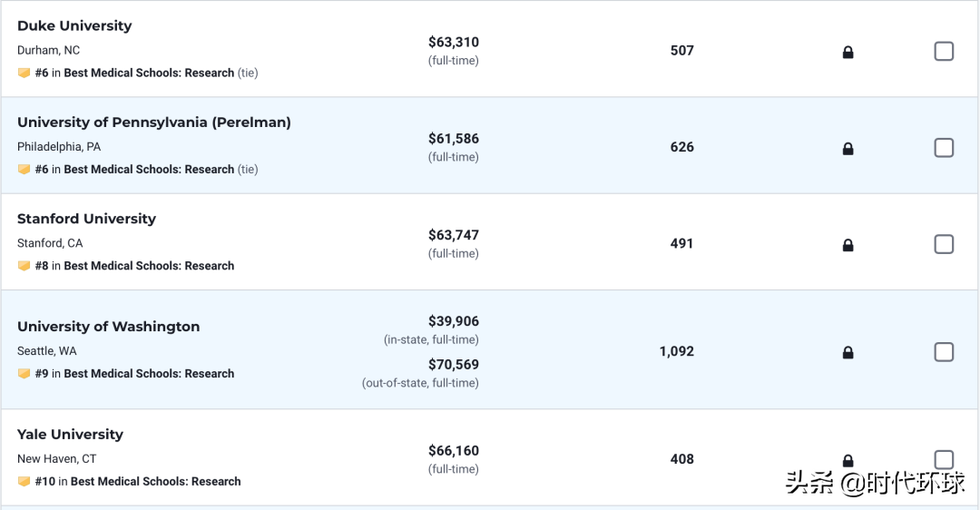Select the Stanford University checkbox

pyautogui.click(x=944, y=244)
